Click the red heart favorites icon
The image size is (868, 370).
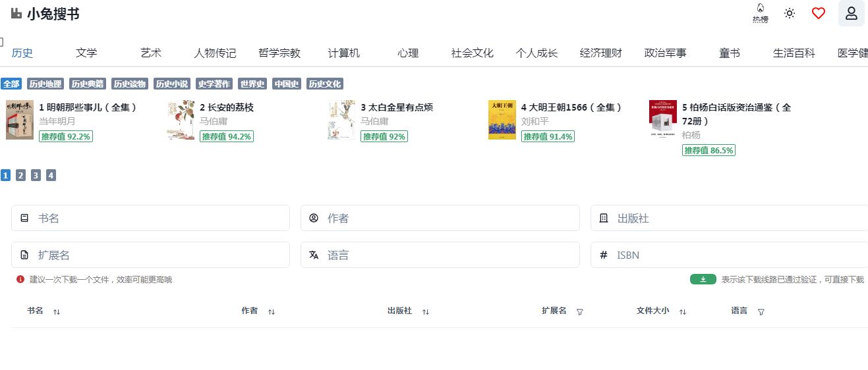click(818, 13)
